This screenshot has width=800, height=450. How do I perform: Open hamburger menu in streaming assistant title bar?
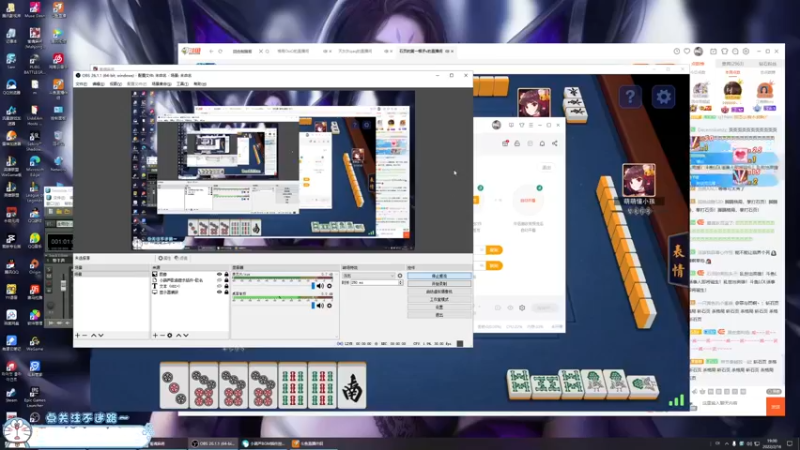click(531, 125)
